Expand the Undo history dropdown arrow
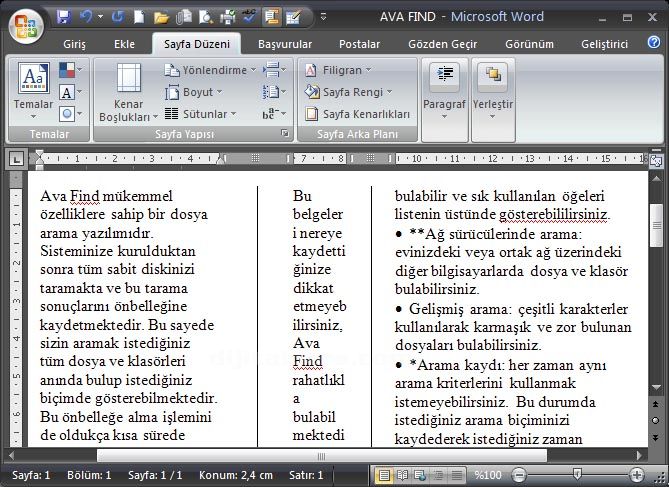 [101, 17]
